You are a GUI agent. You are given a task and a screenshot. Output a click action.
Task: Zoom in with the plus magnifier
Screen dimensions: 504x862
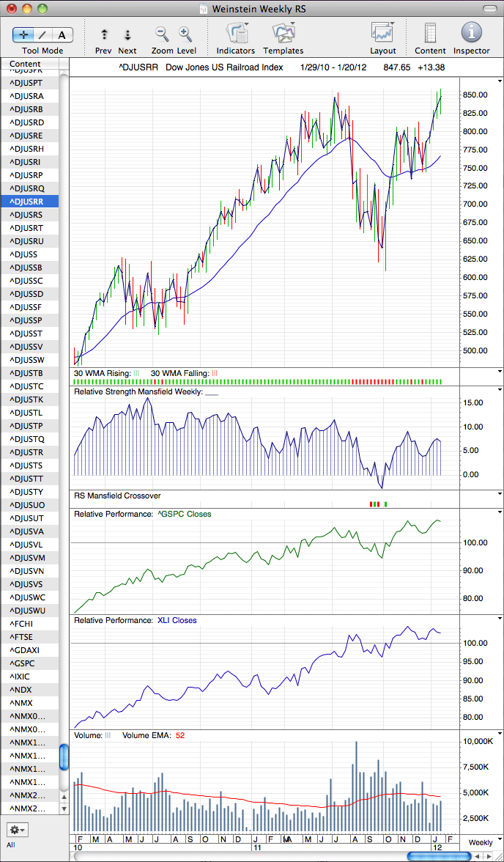coord(186,34)
